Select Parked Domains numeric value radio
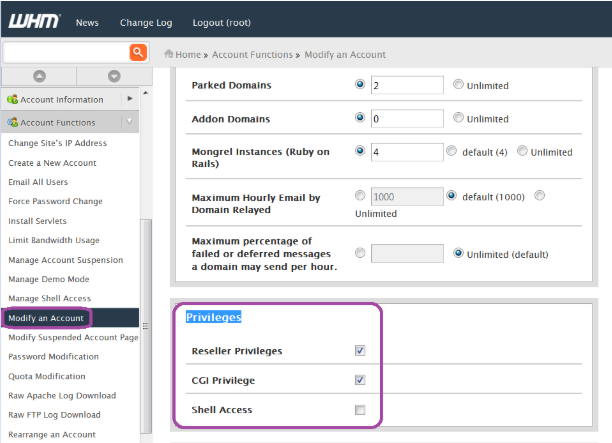Screen dimensions: 612x443 (x=360, y=84)
